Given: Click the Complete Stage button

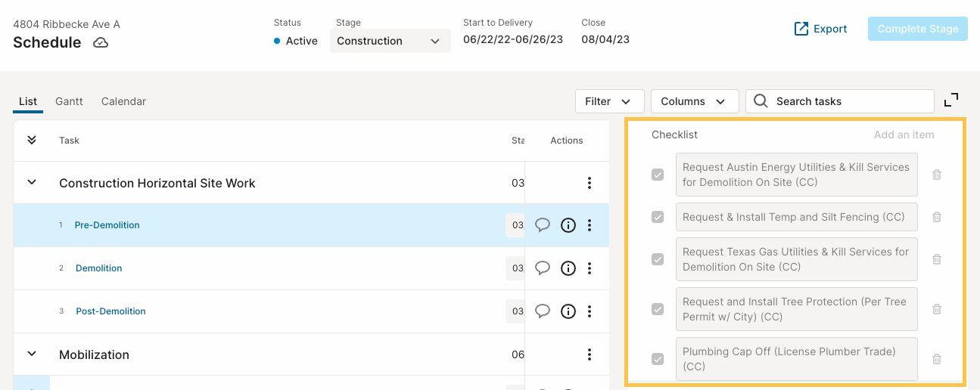Looking at the screenshot, I should 918,29.
